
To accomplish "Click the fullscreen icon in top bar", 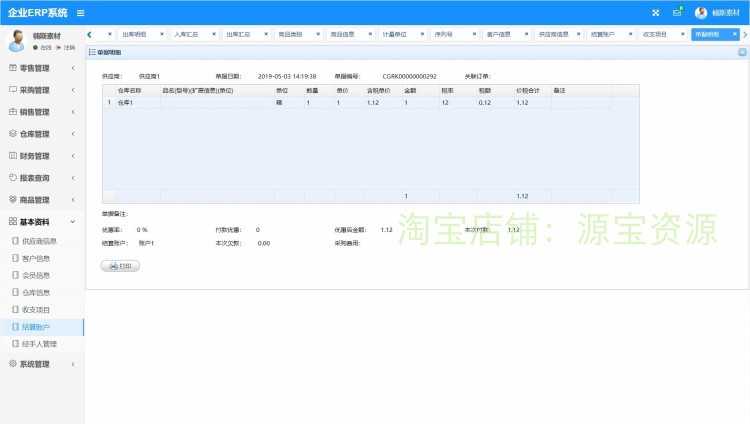I will tap(655, 13).
